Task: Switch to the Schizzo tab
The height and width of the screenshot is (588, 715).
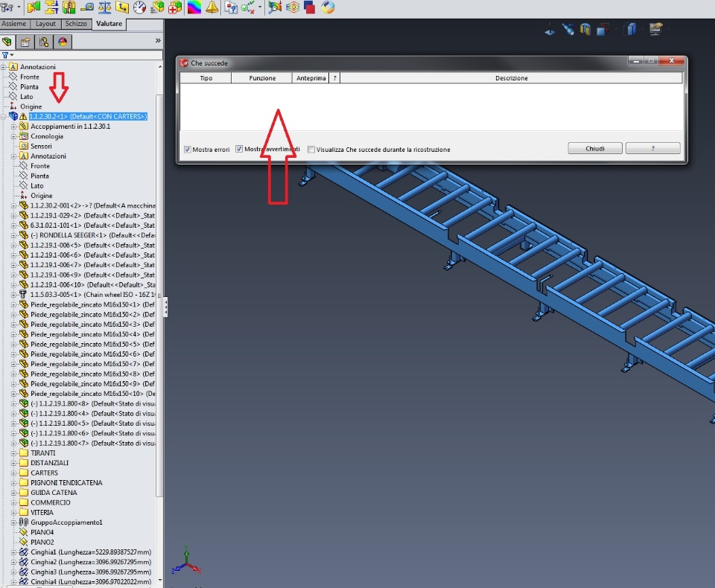Action: tap(76, 24)
